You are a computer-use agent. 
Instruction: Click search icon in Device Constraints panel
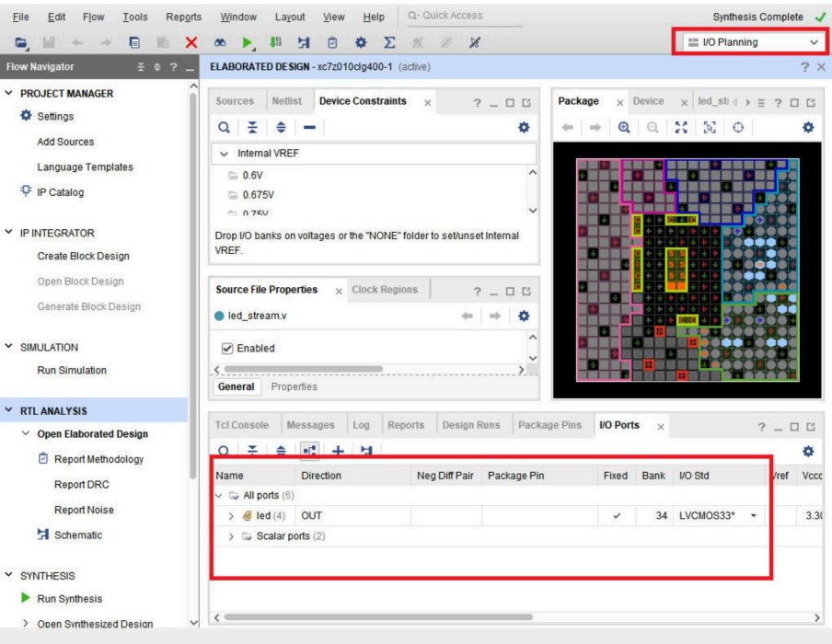click(224, 128)
